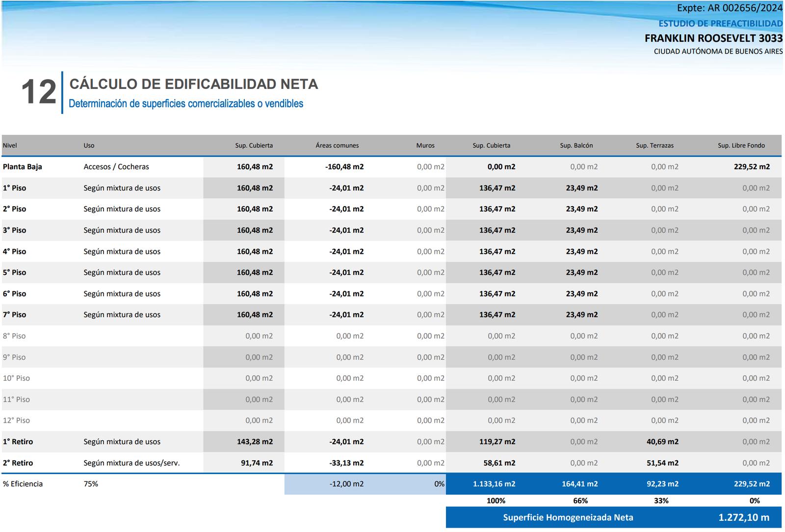785x532 pixels.
Task: Click the 'Muros' column header
Action: pos(425,146)
